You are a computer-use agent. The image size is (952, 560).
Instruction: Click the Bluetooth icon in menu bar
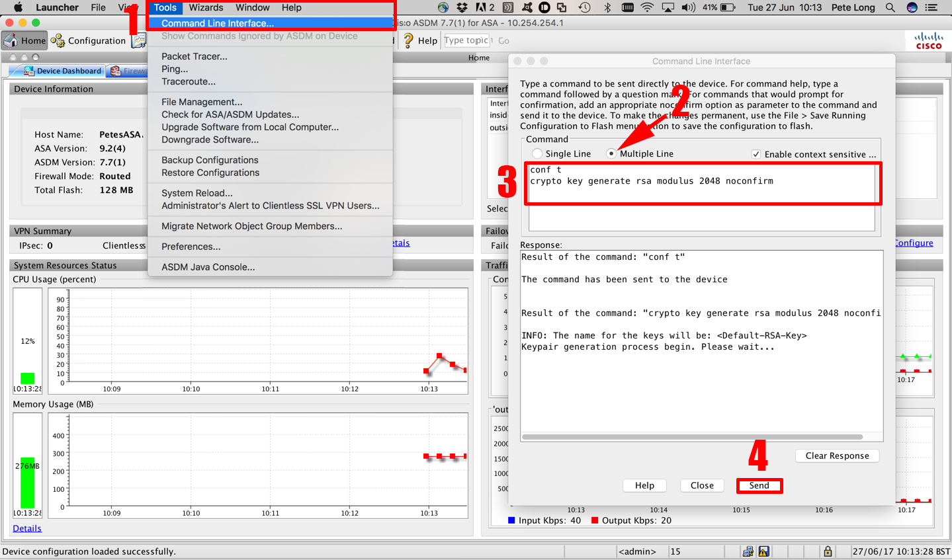click(607, 7)
